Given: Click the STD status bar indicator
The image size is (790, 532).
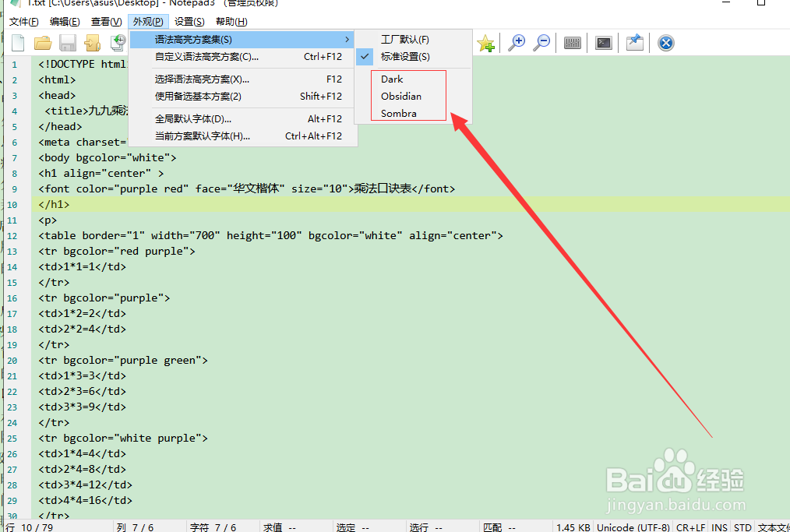Looking at the screenshot, I should coord(742,527).
